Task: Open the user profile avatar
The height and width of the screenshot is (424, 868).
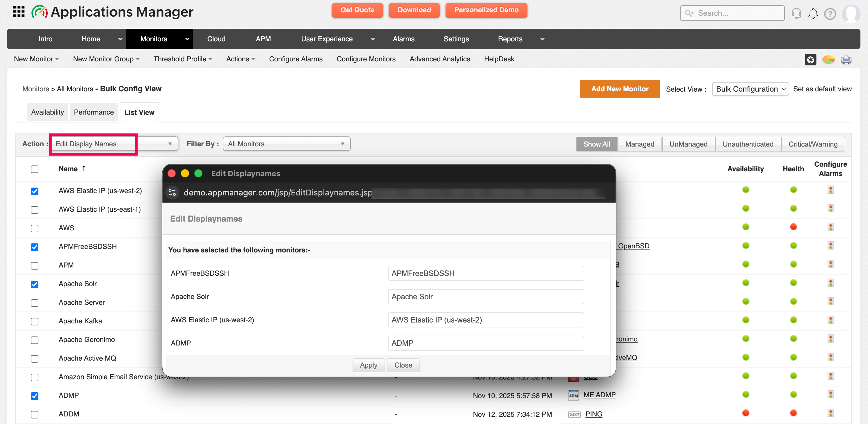Action: tap(851, 13)
